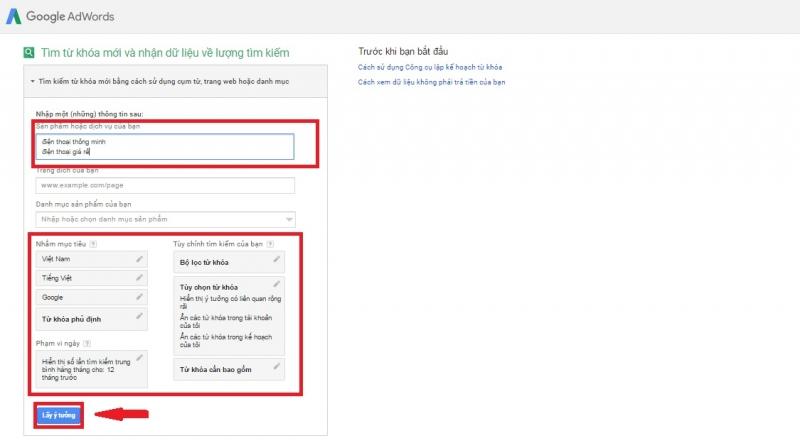
Task: Click the Trước khi bạn bắt đầu heading
Action: [x=403, y=51]
